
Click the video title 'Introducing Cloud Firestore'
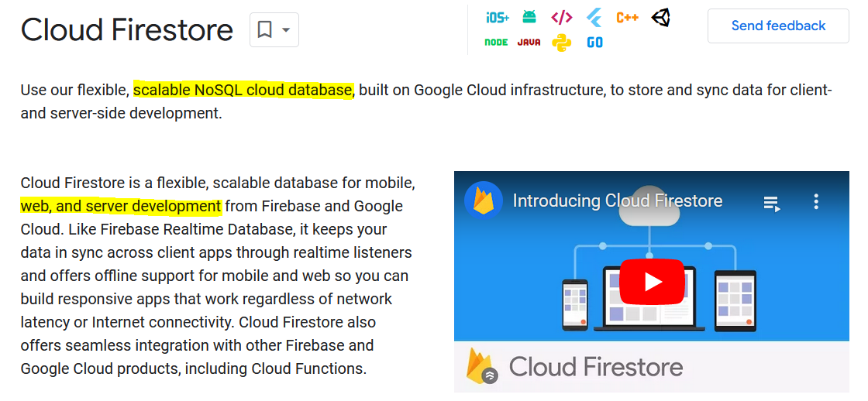(617, 201)
